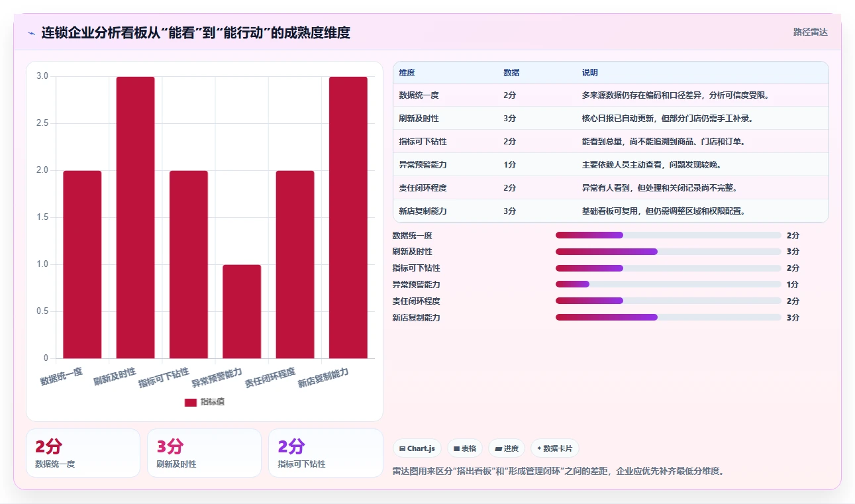Click the 数据统一度 x-axis label under the chart

(62, 376)
